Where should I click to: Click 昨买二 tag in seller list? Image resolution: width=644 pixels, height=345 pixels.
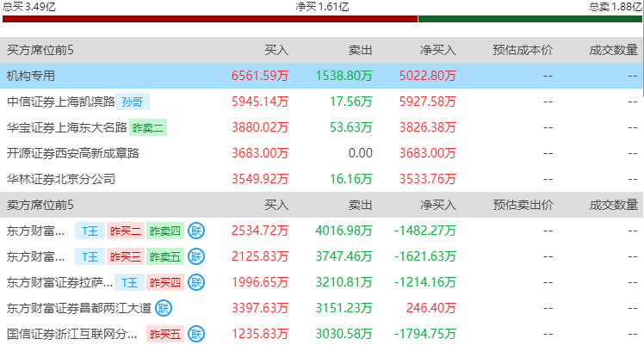point(125,231)
